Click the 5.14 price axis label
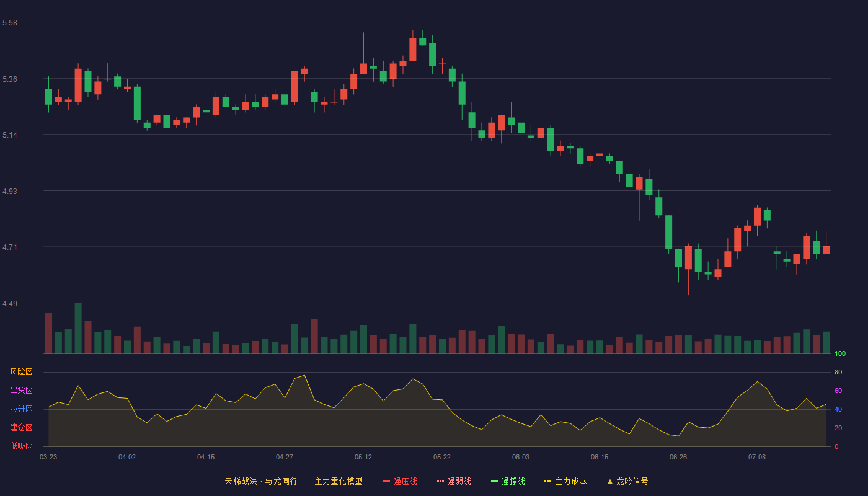Viewport: 868px width, 496px height. point(10,135)
